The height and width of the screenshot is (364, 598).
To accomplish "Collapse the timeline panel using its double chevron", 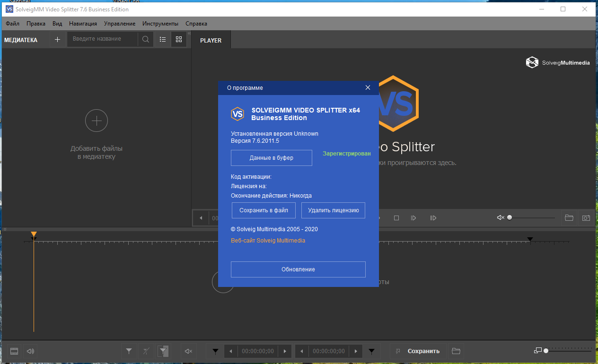I will pyautogui.click(x=5, y=230).
